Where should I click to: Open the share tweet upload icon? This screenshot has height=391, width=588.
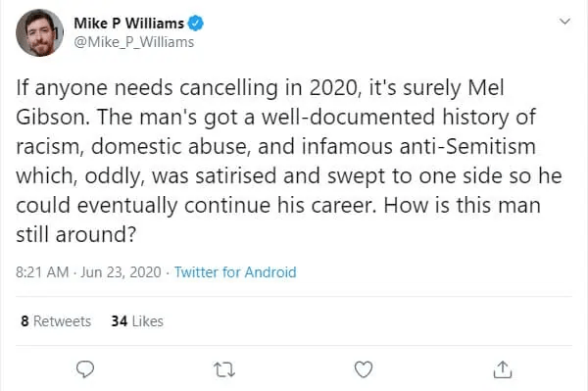(503, 368)
